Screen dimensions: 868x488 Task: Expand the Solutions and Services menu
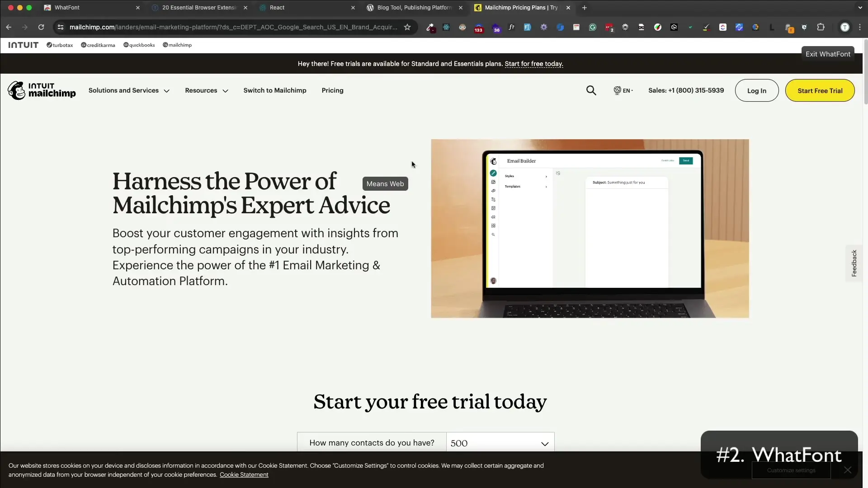(129, 90)
